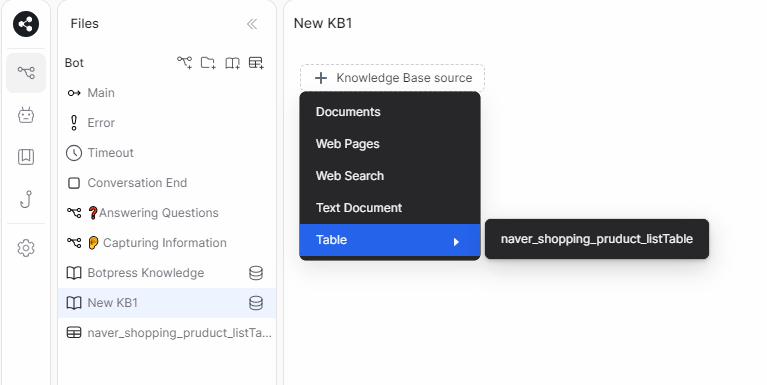Click the Files panel heading
The height and width of the screenshot is (385, 767).
85,23
